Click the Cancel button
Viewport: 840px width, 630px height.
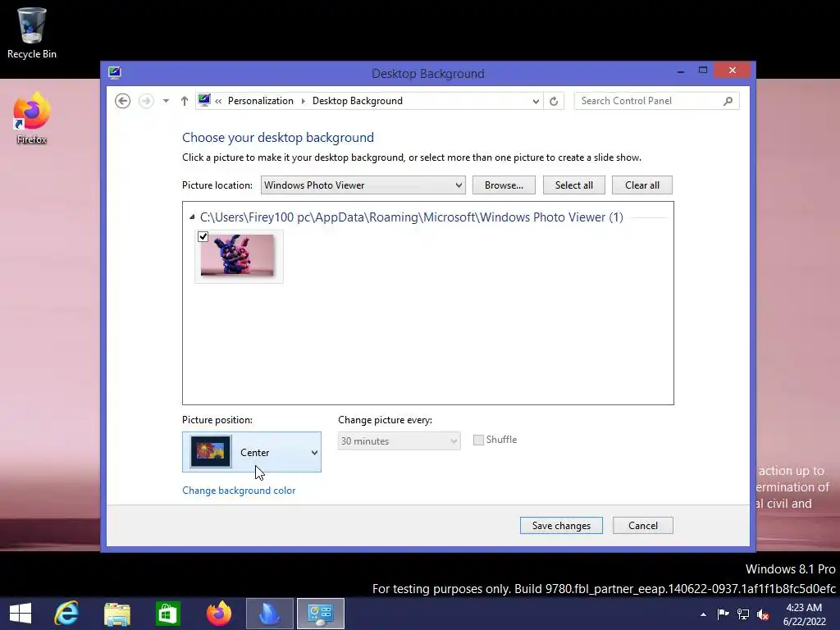click(x=643, y=526)
